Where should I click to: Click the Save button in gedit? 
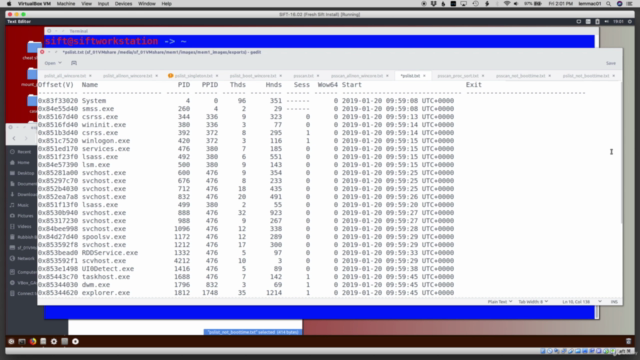611,63
